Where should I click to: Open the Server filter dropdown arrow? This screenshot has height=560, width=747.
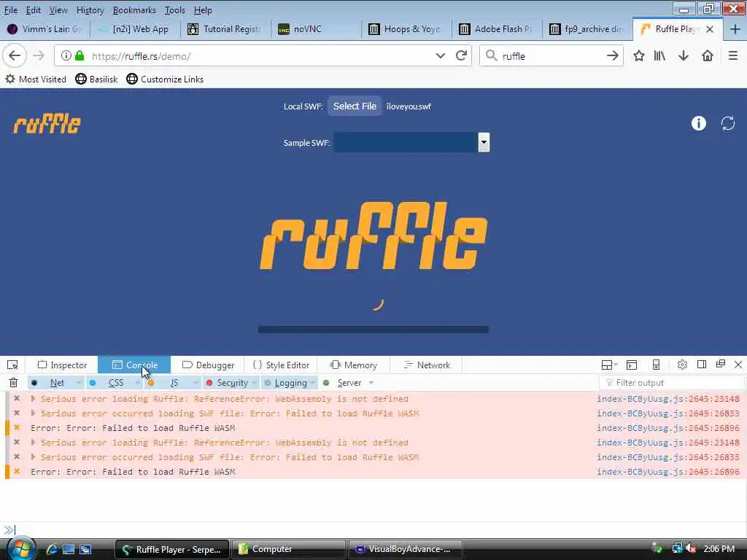371,382
